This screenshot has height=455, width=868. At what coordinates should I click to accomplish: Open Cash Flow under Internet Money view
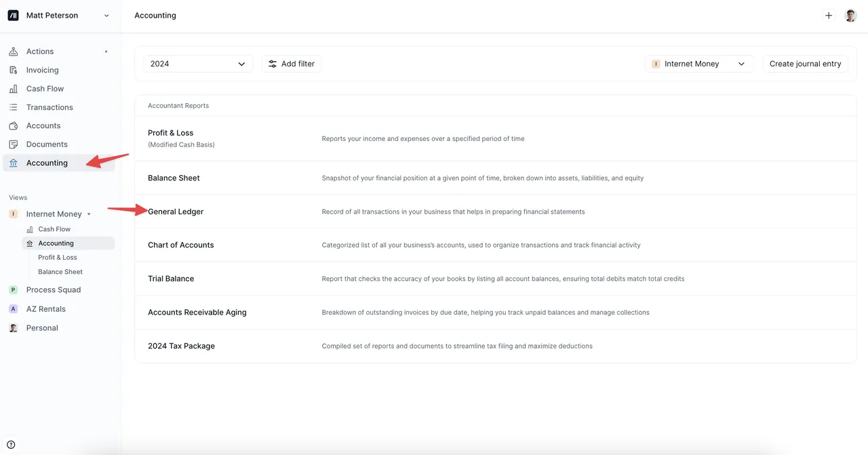(54, 229)
